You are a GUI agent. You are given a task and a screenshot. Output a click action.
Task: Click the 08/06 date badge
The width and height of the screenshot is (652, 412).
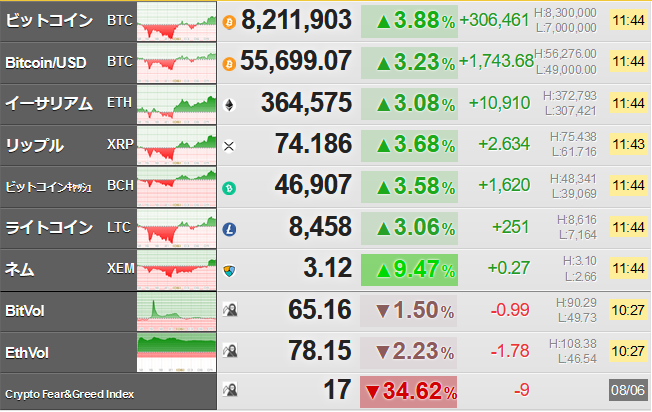[628, 390]
